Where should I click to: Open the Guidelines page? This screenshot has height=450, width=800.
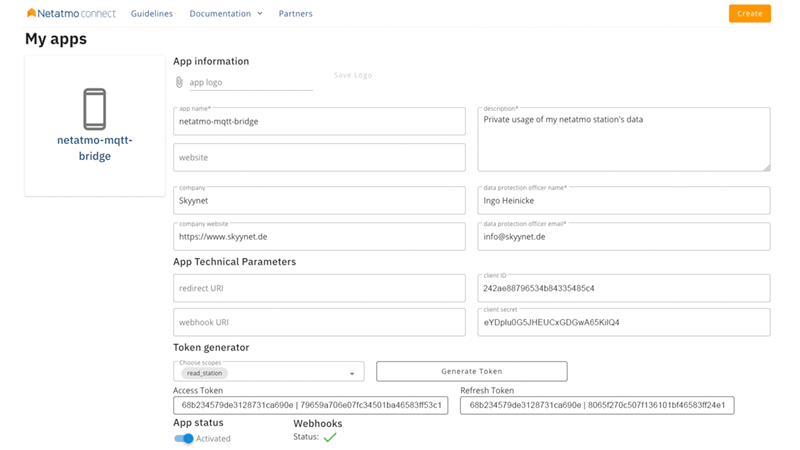[x=152, y=14]
